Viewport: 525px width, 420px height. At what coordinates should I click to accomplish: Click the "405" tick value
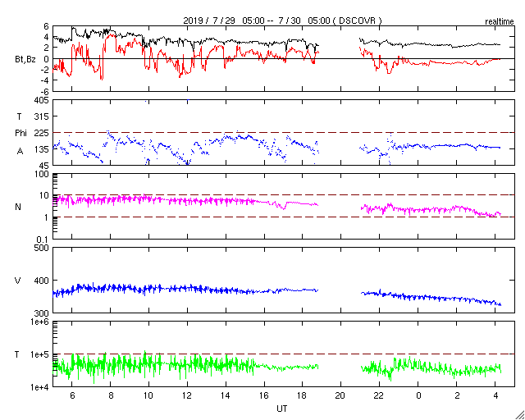pos(42,100)
